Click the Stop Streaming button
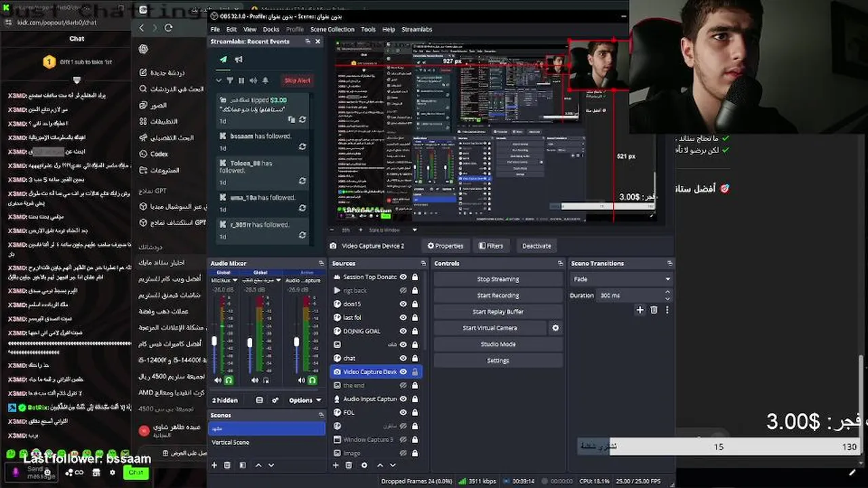Image resolution: width=868 pixels, height=488 pixels. pos(498,279)
